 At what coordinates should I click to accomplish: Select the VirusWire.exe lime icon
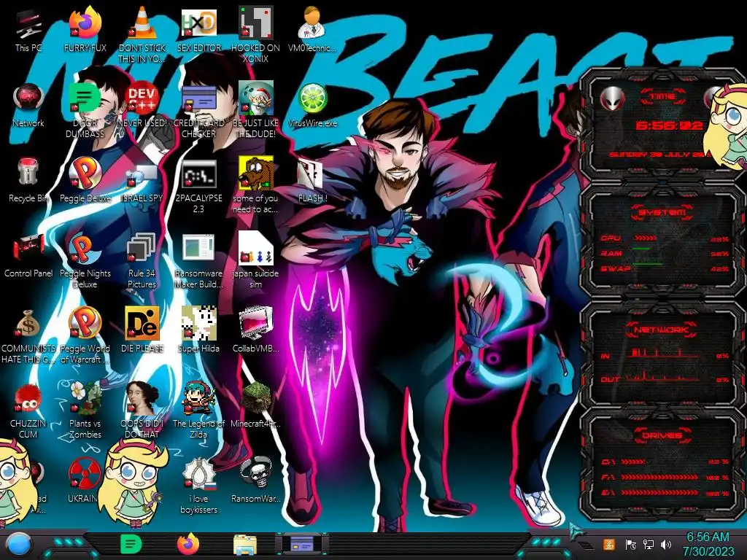[312, 106]
